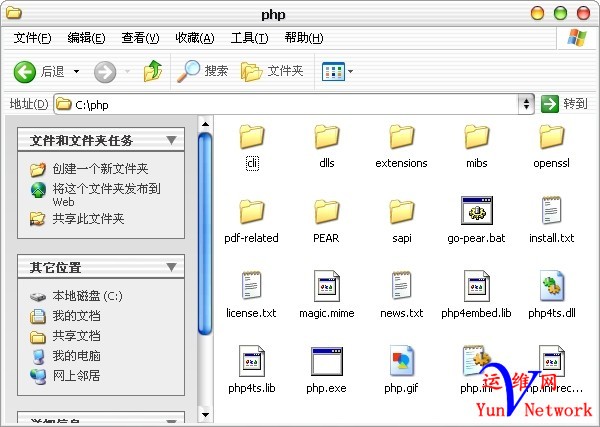Select the install.txt file icon
The height and width of the screenshot is (427, 600).
pos(552,210)
